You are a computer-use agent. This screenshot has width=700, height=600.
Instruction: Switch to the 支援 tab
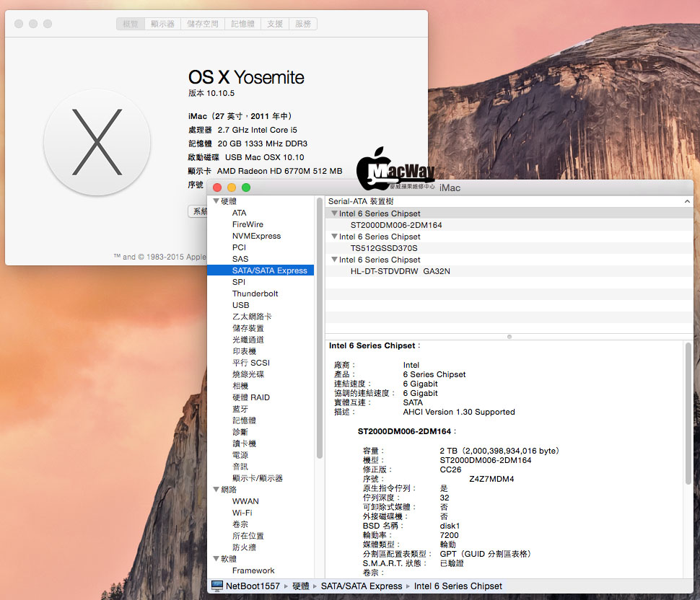[275, 24]
